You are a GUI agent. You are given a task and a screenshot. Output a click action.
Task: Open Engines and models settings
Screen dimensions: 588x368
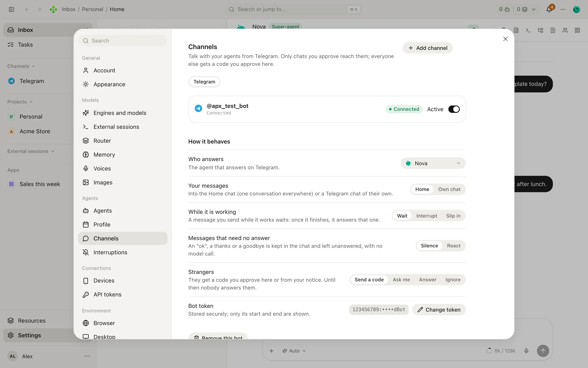click(123, 113)
